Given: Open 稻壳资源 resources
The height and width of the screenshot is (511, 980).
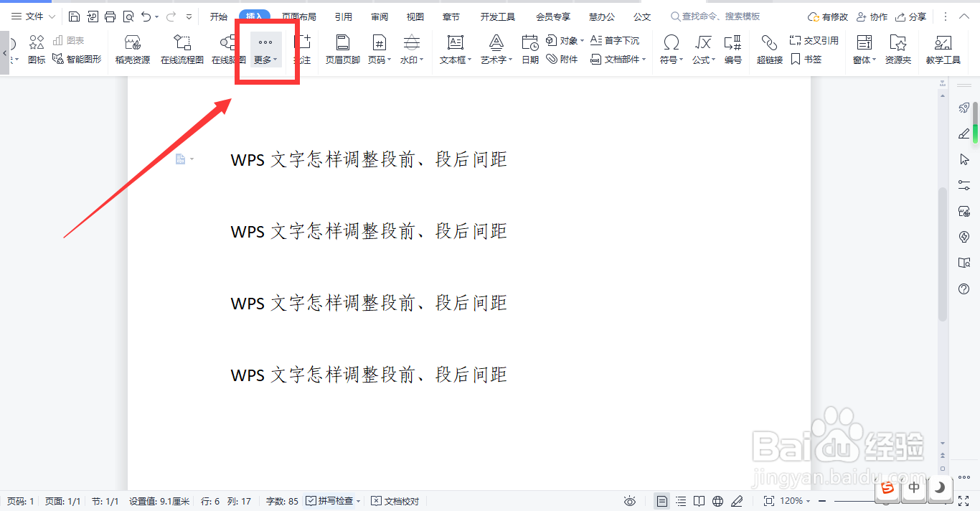Looking at the screenshot, I should point(133,50).
